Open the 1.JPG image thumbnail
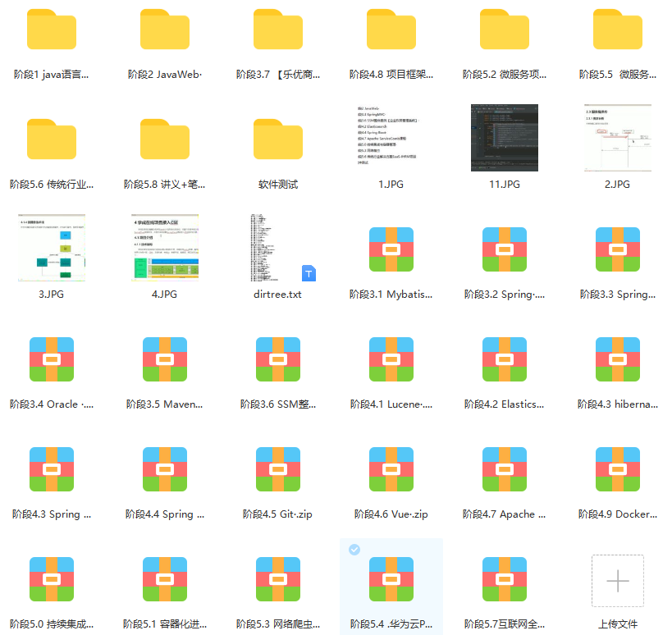Viewport: 672px width, 635px height. click(x=391, y=138)
